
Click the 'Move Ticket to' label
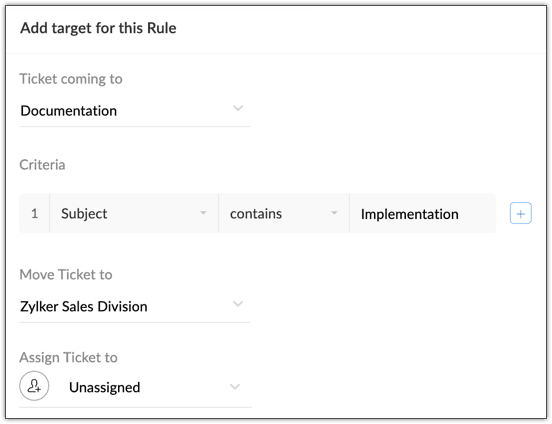click(x=66, y=275)
